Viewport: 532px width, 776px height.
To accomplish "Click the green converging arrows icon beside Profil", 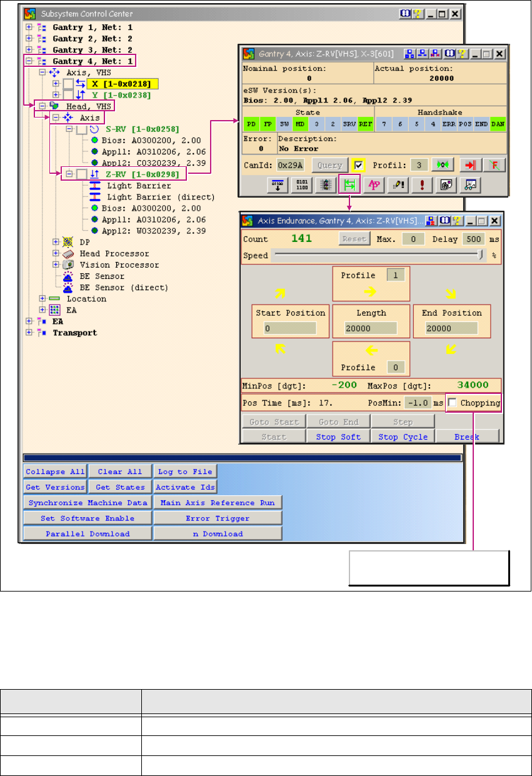I will [442, 165].
